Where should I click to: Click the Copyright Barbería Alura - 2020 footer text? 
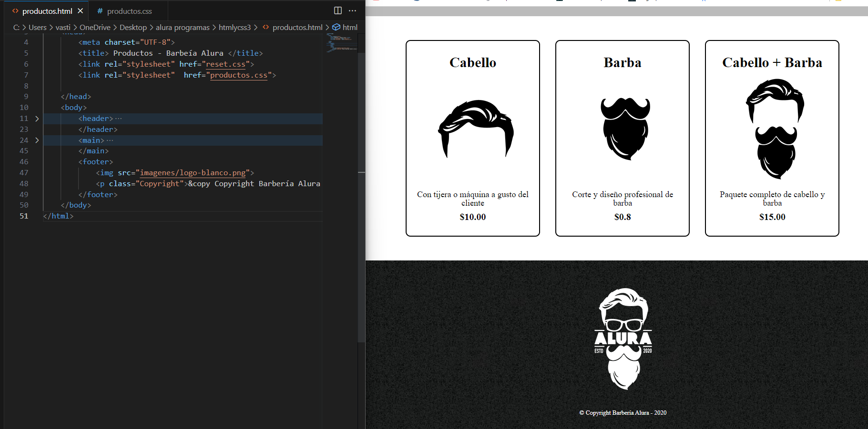[x=623, y=413]
